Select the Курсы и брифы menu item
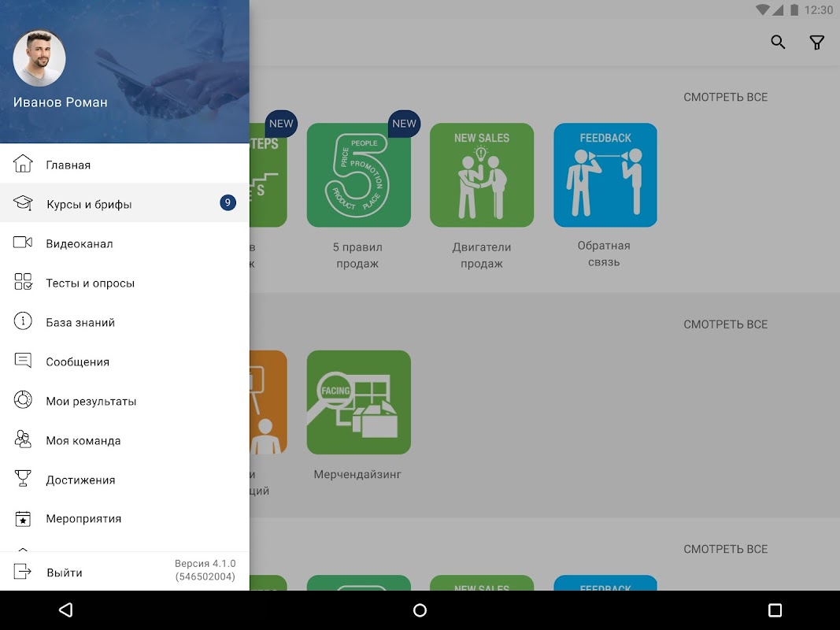The image size is (840, 630). pyautogui.click(x=124, y=203)
